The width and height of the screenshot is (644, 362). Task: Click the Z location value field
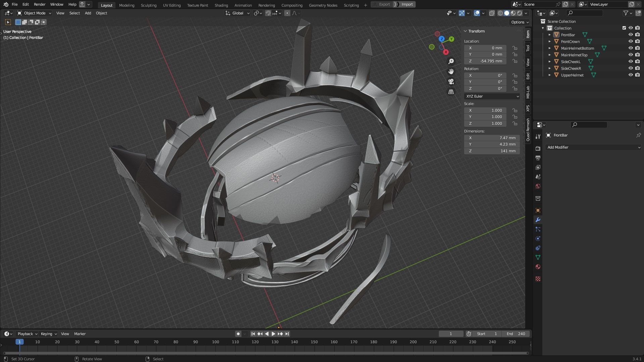(485, 61)
